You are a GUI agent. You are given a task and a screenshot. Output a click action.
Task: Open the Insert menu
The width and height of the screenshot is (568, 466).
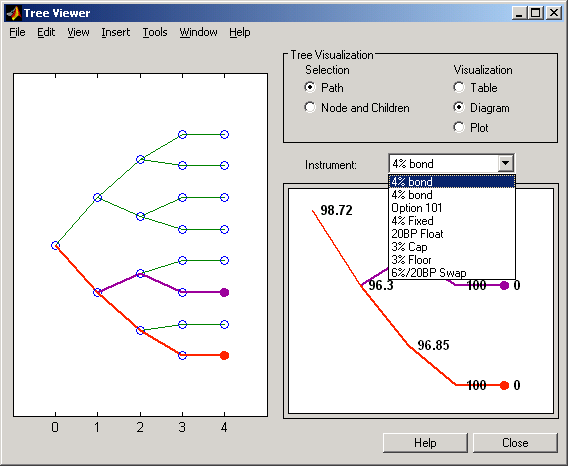(x=116, y=32)
